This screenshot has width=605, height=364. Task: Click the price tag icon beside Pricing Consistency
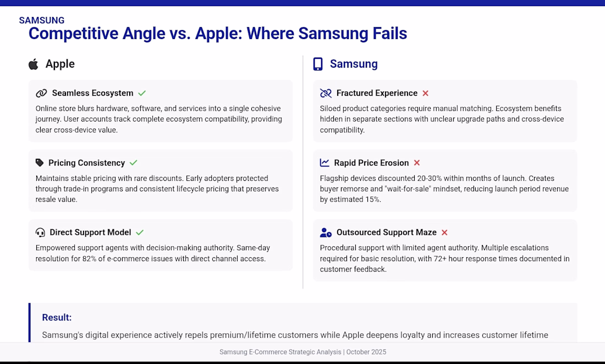coord(40,163)
